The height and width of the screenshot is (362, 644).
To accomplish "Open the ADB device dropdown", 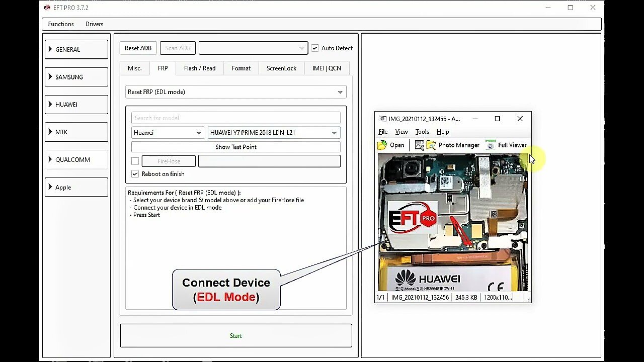I will [x=253, y=48].
